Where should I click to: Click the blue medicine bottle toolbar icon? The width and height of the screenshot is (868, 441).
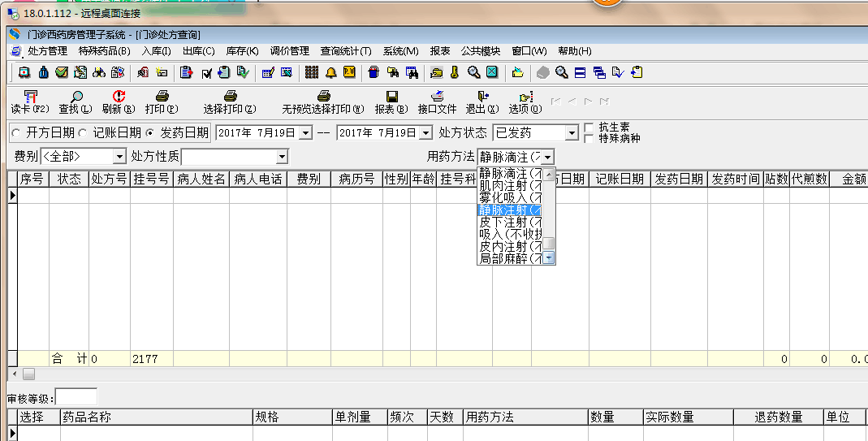tap(44, 72)
